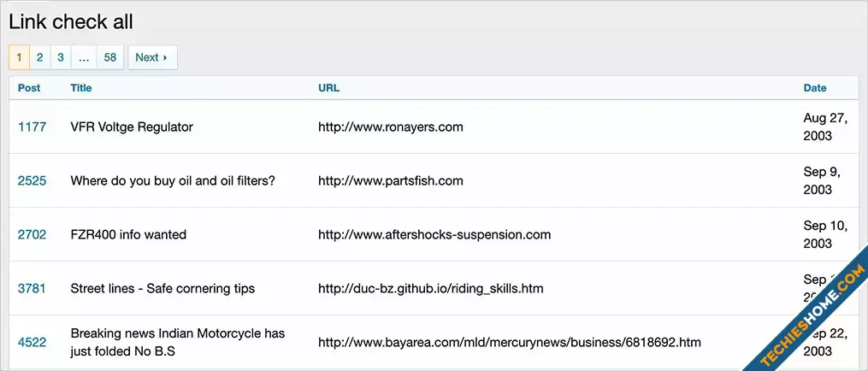Select the title FZR400 info wanted
The height and width of the screenshot is (371, 868).
128,234
